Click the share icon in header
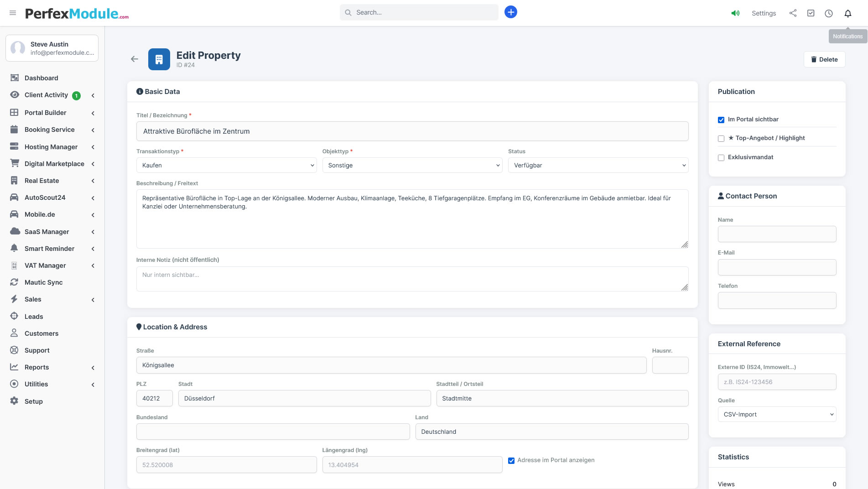This screenshot has height=489, width=868. [x=793, y=13]
